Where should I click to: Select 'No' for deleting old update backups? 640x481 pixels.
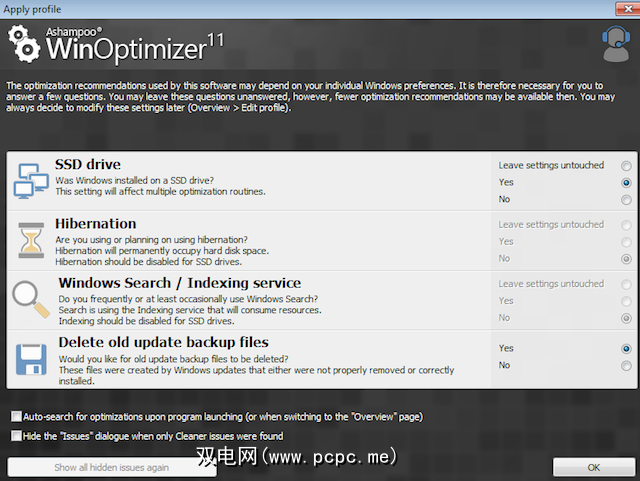[626, 365]
